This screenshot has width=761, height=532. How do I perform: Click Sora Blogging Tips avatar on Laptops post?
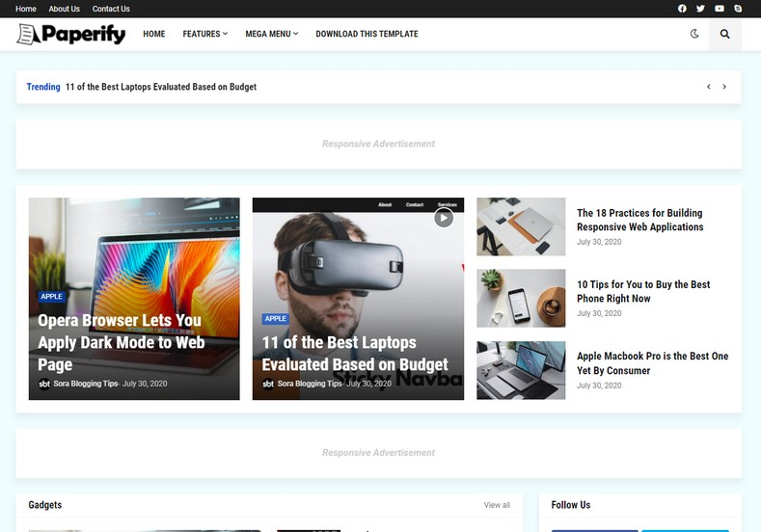coord(268,384)
